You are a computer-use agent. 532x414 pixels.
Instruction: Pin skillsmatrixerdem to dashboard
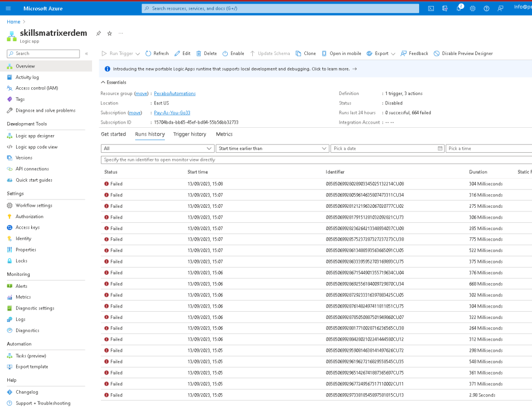tap(98, 33)
